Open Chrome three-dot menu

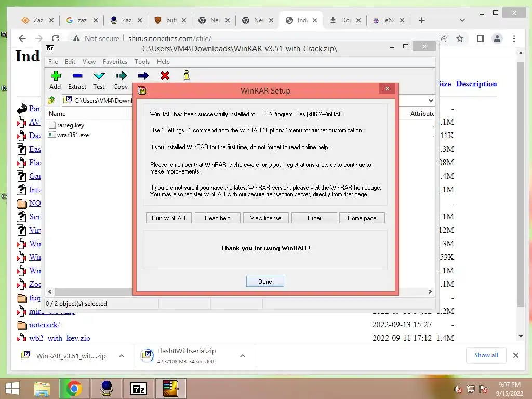pyautogui.click(x=514, y=38)
